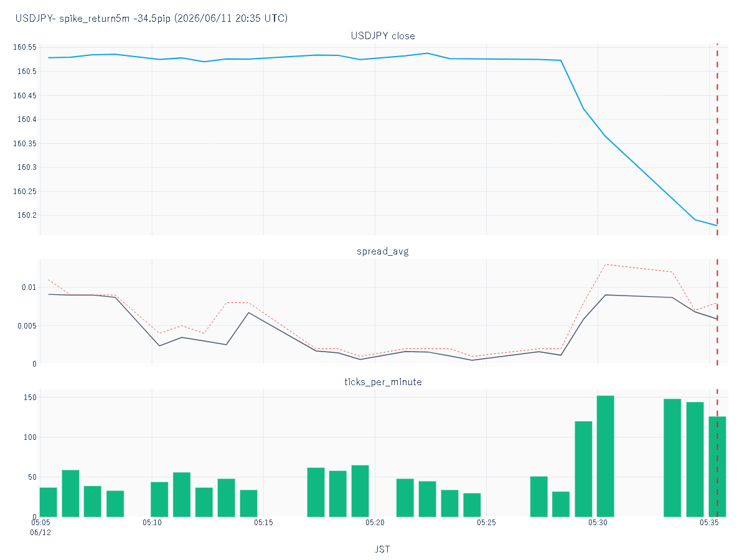747x560 pixels.
Task: Click the '06/12' date label
Action: point(40,533)
